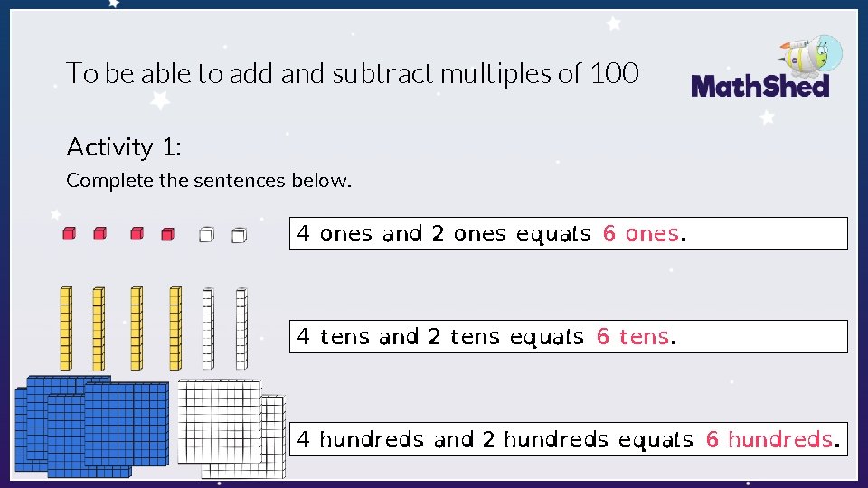Click the second white tens rod
Image resolution: width=868 pixels, height=488 pixels.
click(x=241, y=329)
